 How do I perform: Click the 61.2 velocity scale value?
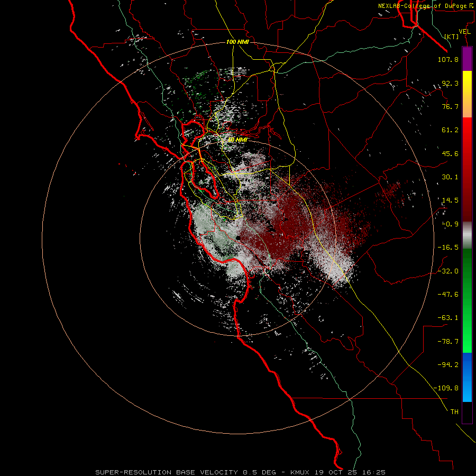click(x=450, y=130)
